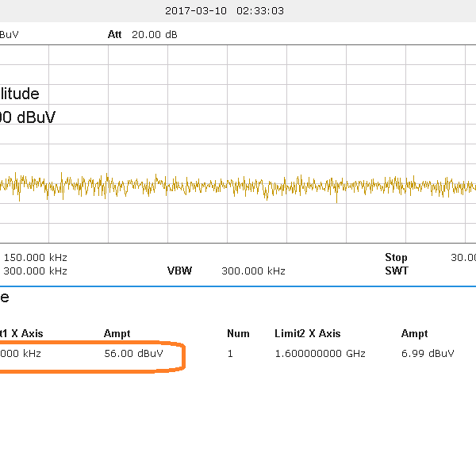Click the VBW label
The width and height of the screenshot is (476, 476).
pos(179,271)
